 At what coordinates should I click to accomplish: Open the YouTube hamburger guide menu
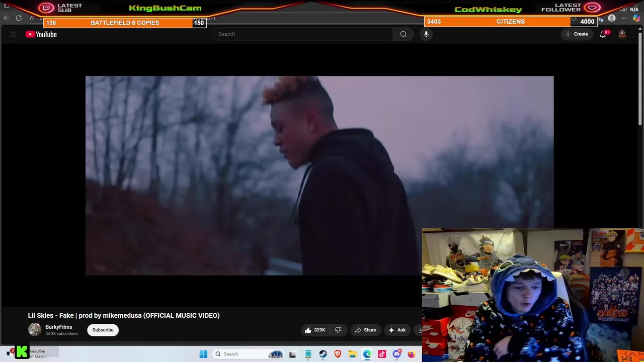pos(14,34)
